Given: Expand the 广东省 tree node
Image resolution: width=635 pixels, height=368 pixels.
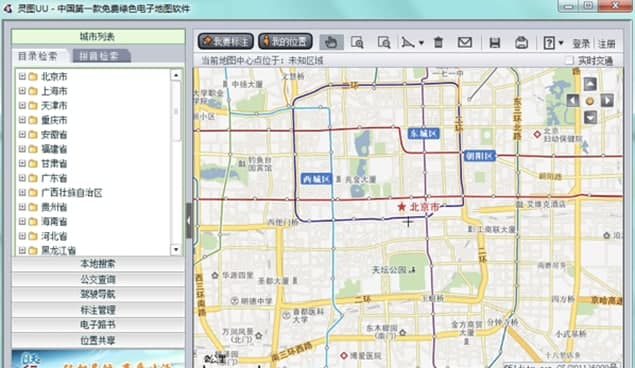Looking at the screenshot, I should pyautogui.click(x=22, y=178).
